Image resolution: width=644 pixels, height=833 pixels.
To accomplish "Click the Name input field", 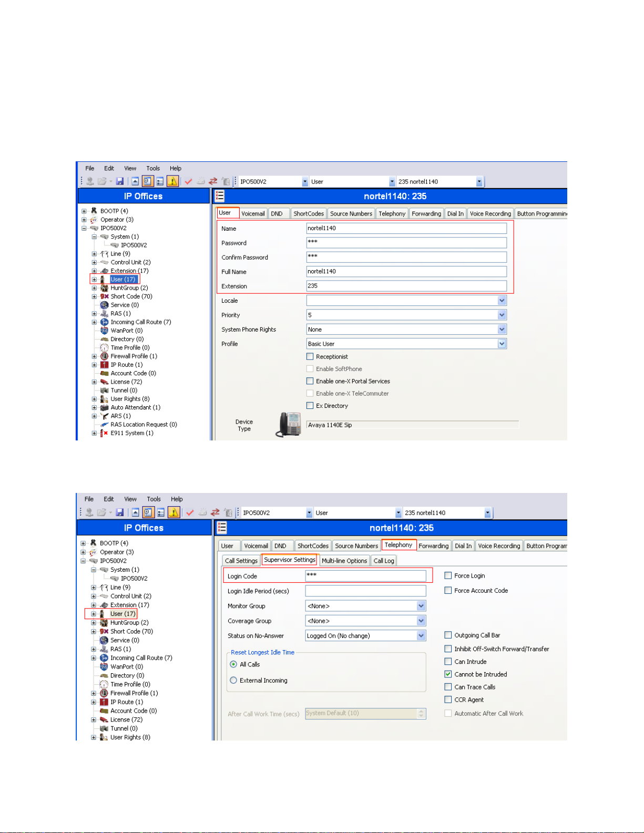I will pyautogui.click(x=406, y=228).
